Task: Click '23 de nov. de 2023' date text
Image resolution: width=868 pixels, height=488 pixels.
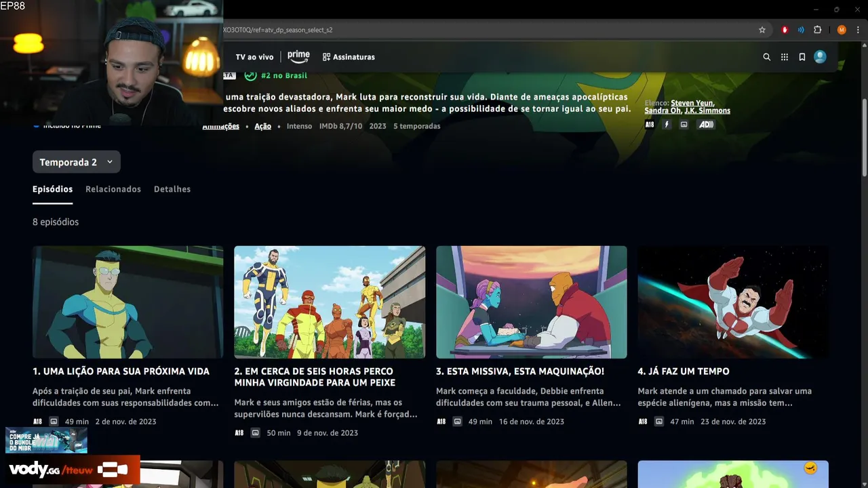Action: pyautogui.click(x=733, y=422)
